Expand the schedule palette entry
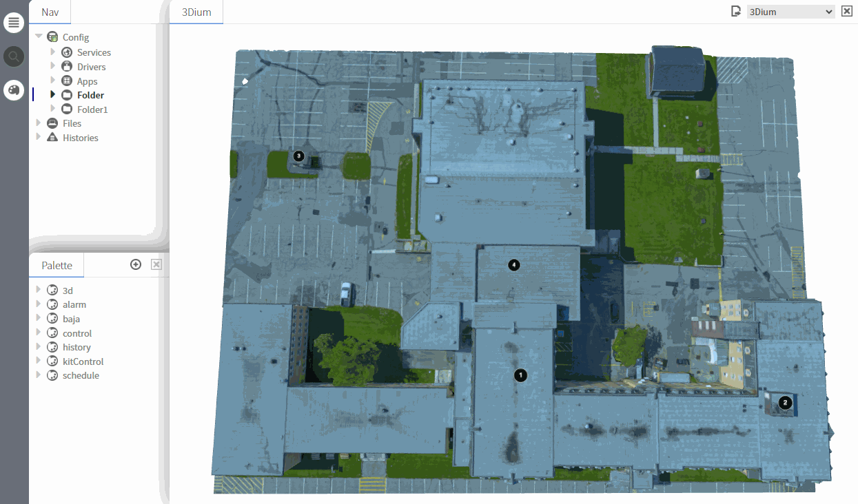The height and width of the screenshot is (504, 858). (x=39, y=375)
